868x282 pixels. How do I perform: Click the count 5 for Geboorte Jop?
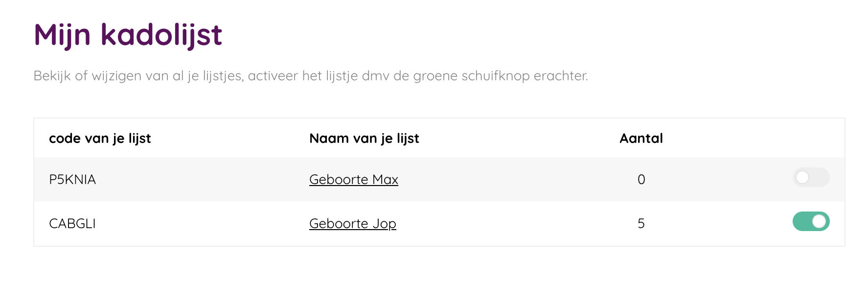(641, 224)
